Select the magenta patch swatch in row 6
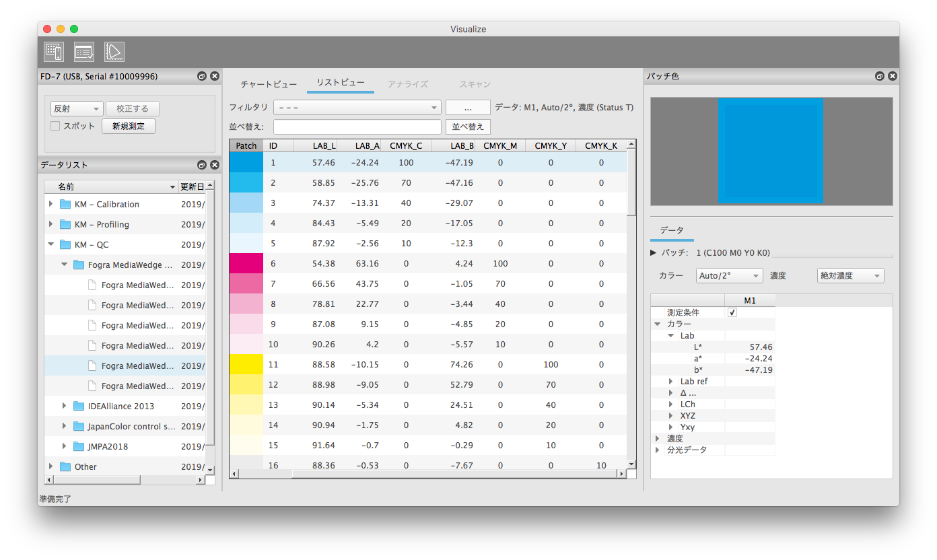This screenshot has height=560, width=937. (x=246, y=263)
